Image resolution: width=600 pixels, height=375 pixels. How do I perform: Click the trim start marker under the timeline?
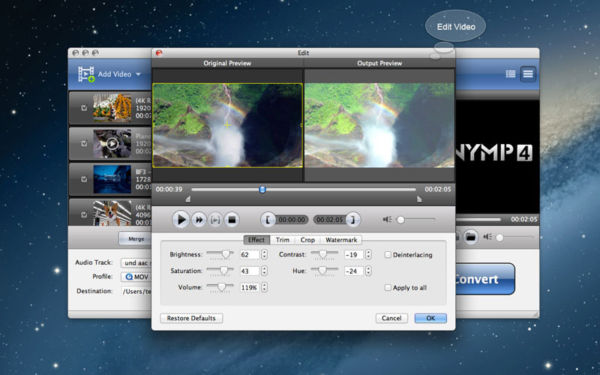188,199
